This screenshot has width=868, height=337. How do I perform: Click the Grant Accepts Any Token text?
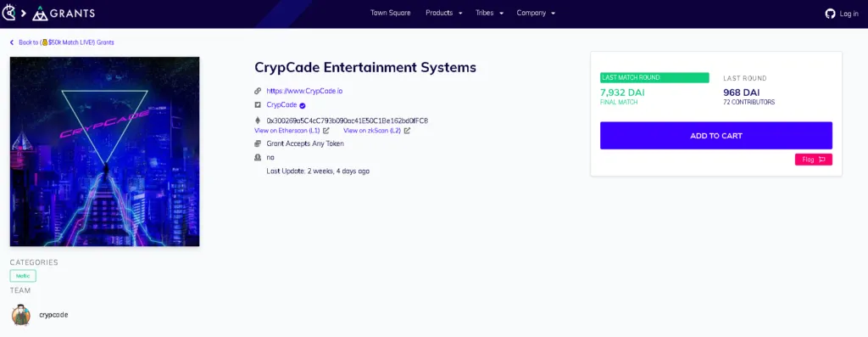coord(305,143)
